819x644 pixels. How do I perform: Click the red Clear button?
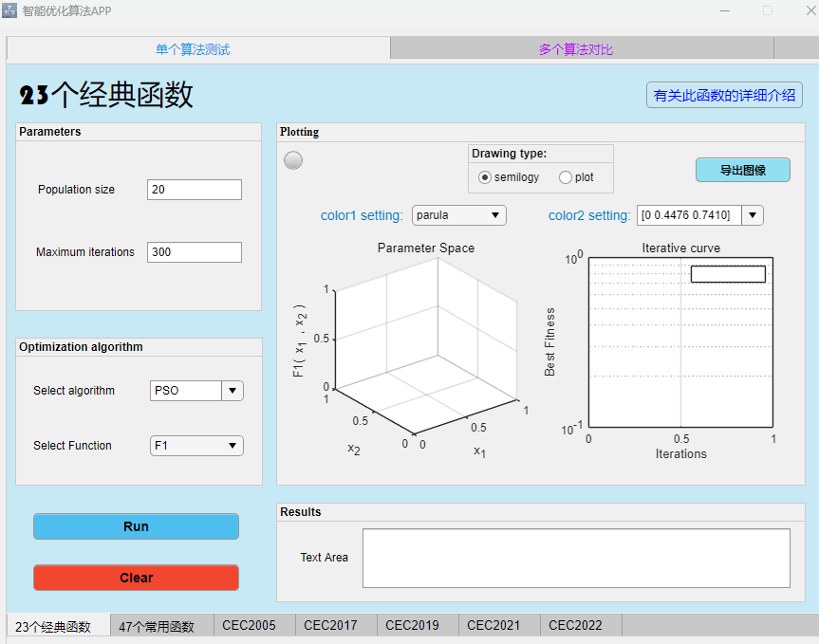pos(137,578)
